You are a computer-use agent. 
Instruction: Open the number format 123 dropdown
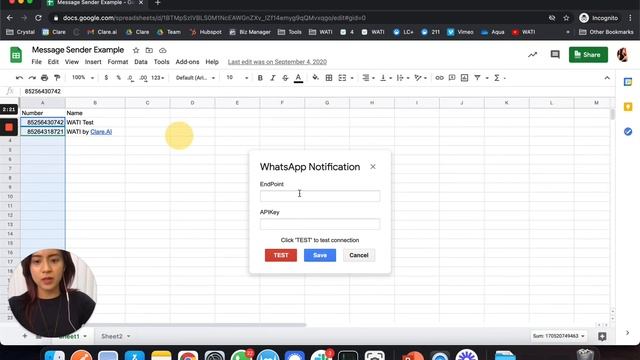(158, 78)
